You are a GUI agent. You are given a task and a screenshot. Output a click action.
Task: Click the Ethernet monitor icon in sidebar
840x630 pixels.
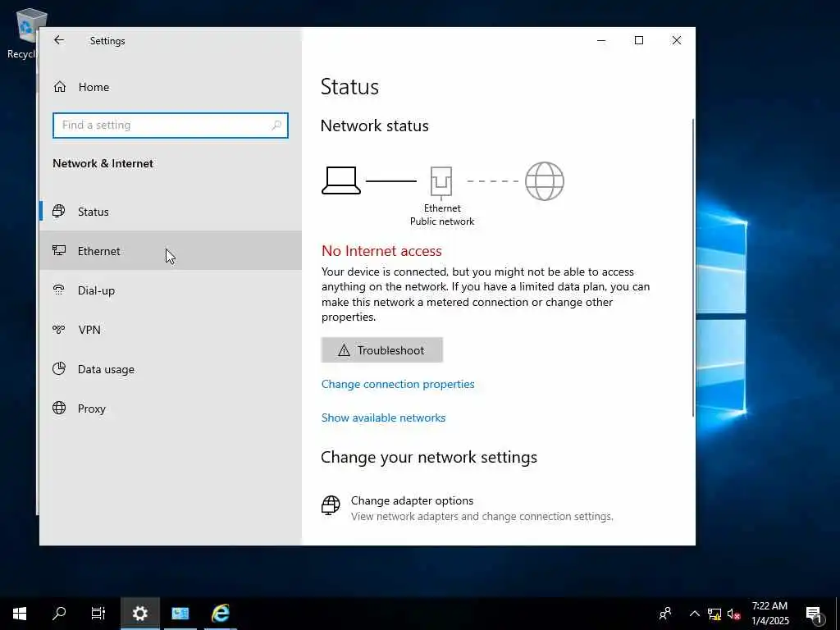click(x=59, y=250)
